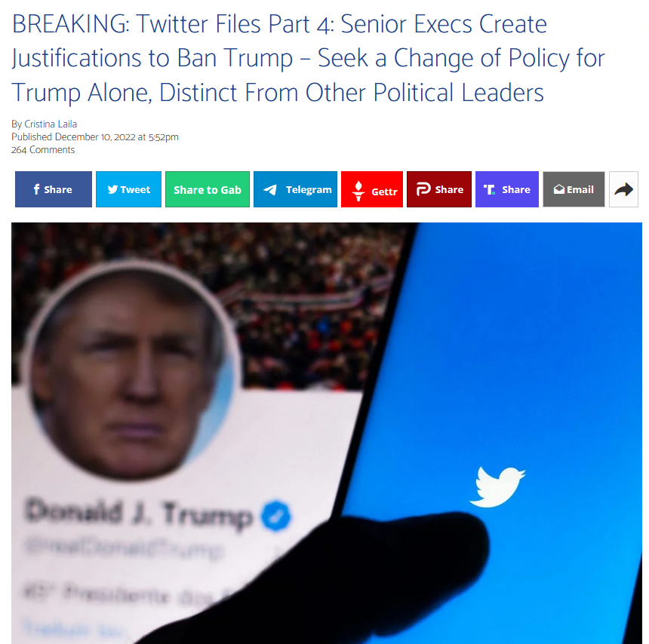Click the Truth Social T icon

click(x=489, y=189)
